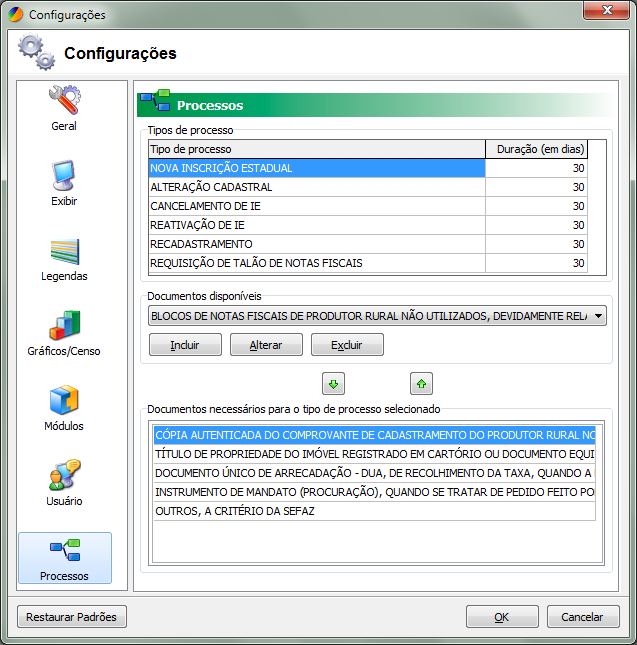Select OUTROS, A CRITÉRIO DA SEFAZ document
Viewport: 637px width, 645px height.
[374, 511]
